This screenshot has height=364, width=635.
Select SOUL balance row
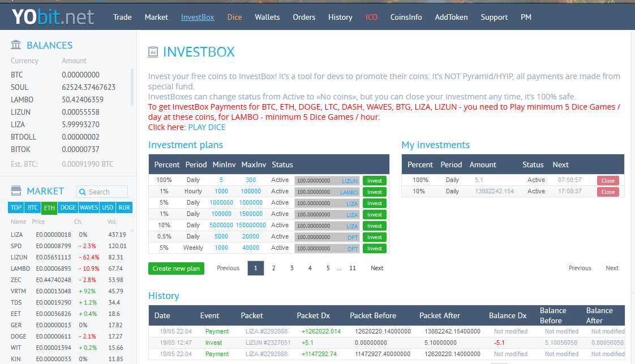[65, 88]
